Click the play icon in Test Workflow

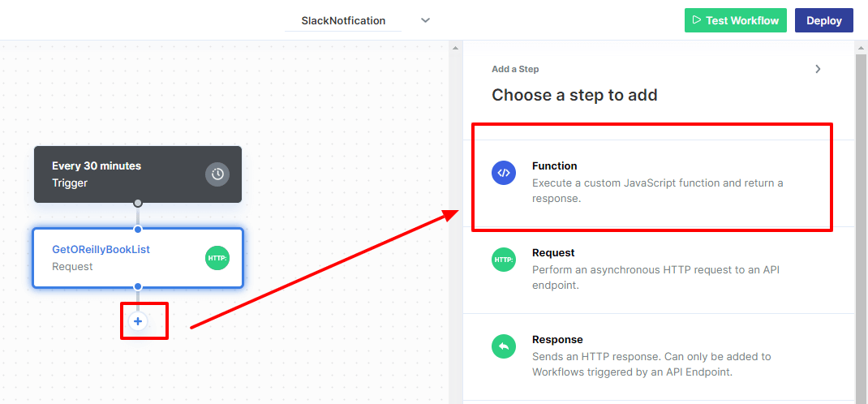tap(696, 20)
